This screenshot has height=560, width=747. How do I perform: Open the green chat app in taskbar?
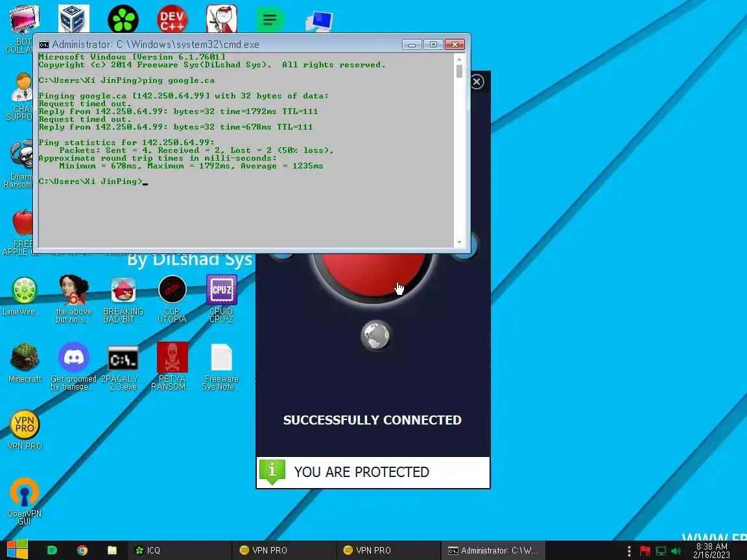52,550
